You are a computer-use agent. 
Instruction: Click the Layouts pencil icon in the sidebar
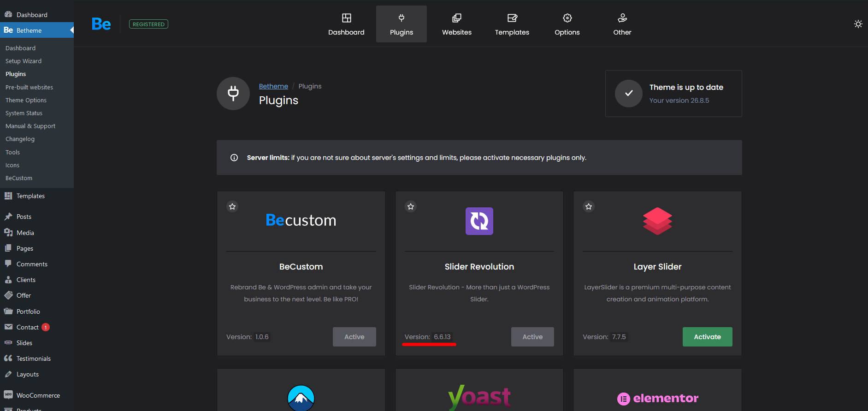coord(8,374)
